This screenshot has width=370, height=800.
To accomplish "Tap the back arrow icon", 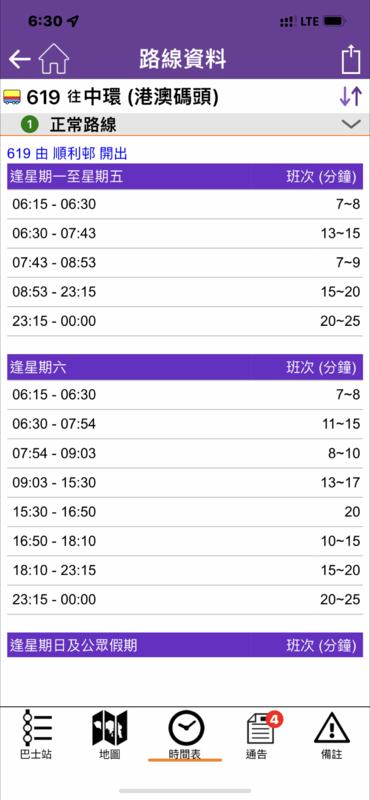I will 19,60.
